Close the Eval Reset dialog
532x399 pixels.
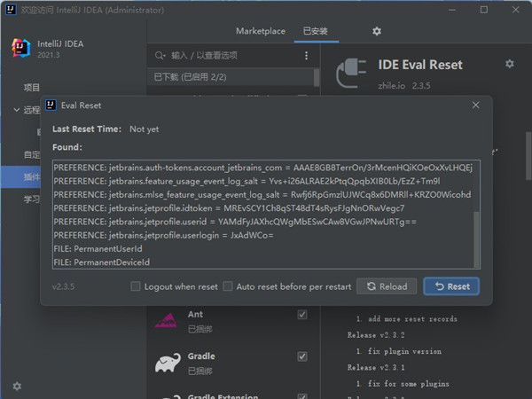475,105
